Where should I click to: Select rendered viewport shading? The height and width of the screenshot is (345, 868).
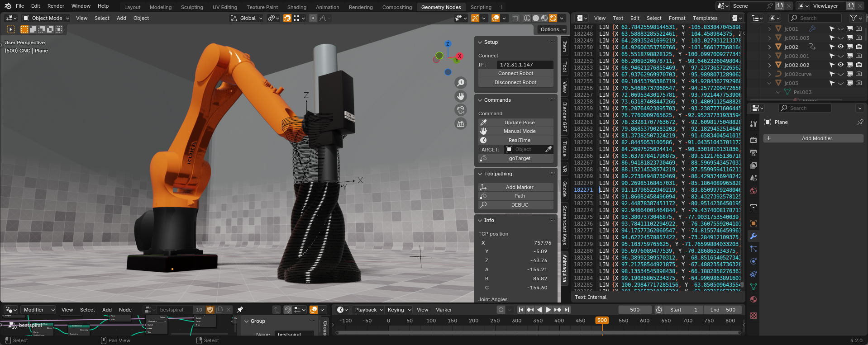pyautogui.click(x=553, y=18)
